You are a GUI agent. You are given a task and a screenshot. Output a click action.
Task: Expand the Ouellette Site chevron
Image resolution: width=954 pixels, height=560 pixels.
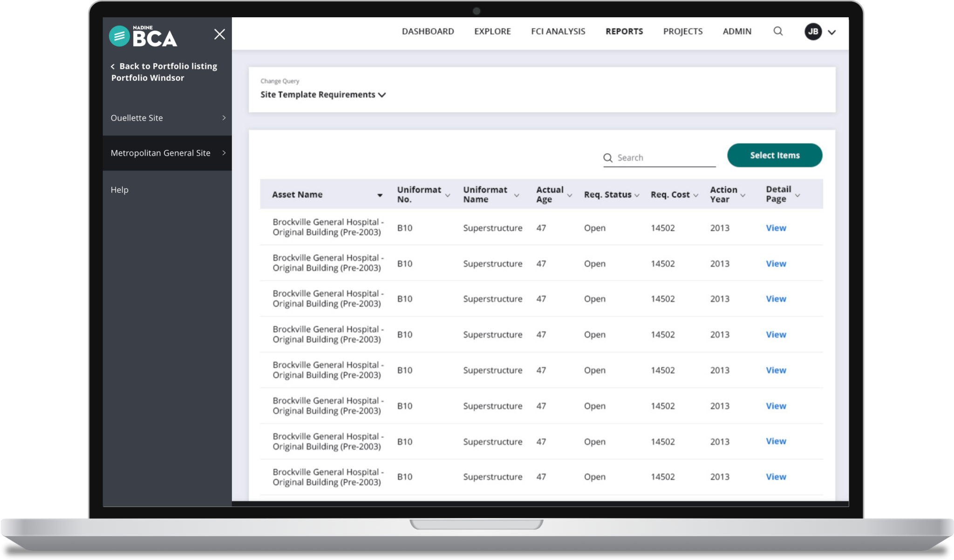point(224,118)
